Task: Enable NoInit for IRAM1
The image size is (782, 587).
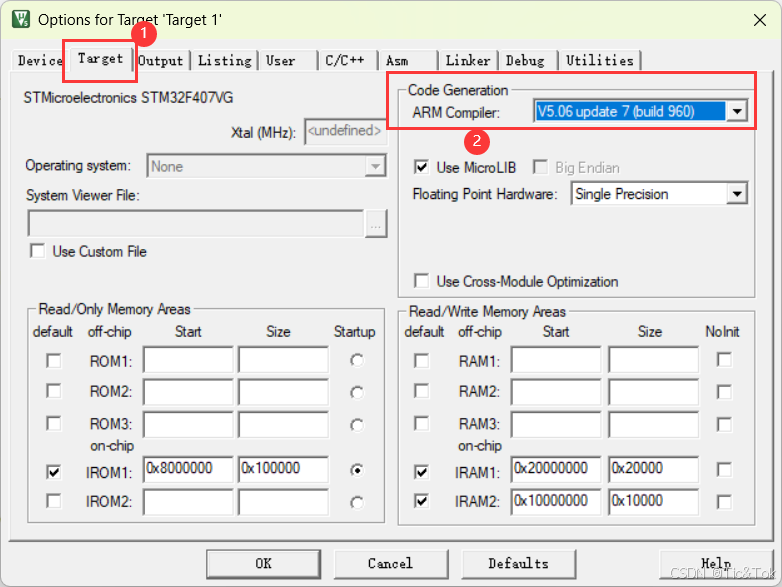Action: click(724, 469)
